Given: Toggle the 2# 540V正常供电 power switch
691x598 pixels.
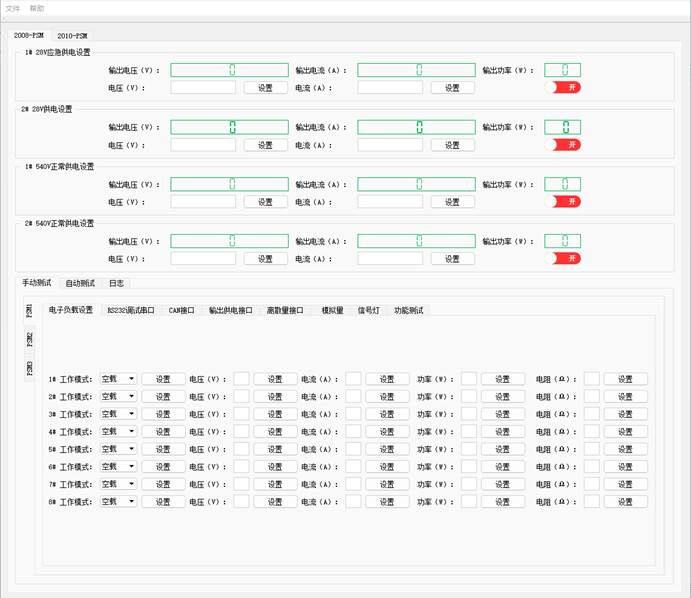Looking at the screenshot, I should pos(563,258).
